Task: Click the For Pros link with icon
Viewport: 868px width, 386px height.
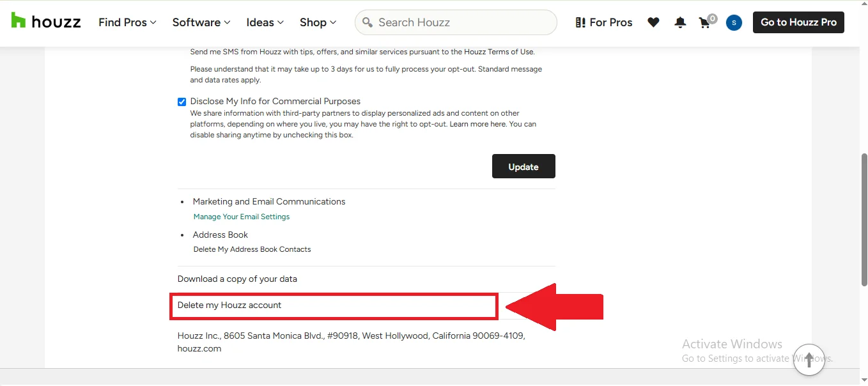Action: (603, 22)
